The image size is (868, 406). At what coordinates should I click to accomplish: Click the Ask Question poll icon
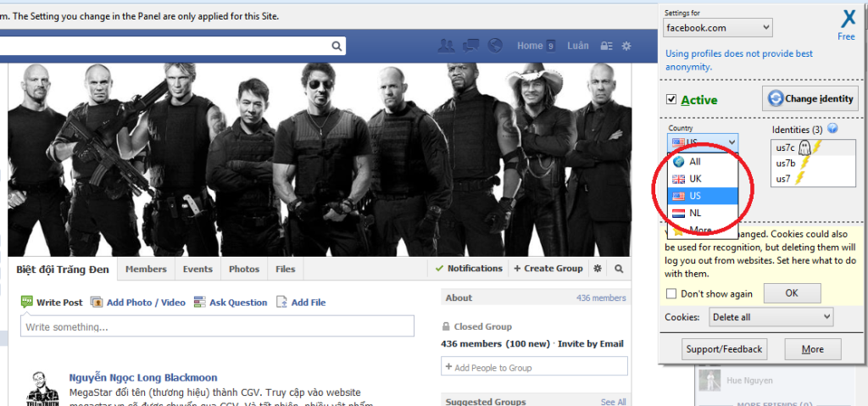[200, 303]
